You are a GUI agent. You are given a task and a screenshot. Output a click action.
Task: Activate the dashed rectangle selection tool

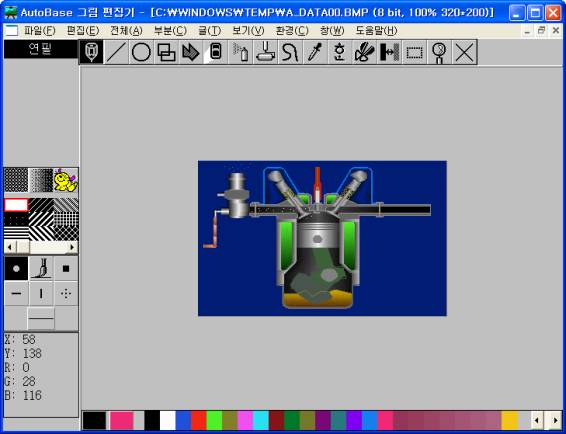tap(414, 52)
